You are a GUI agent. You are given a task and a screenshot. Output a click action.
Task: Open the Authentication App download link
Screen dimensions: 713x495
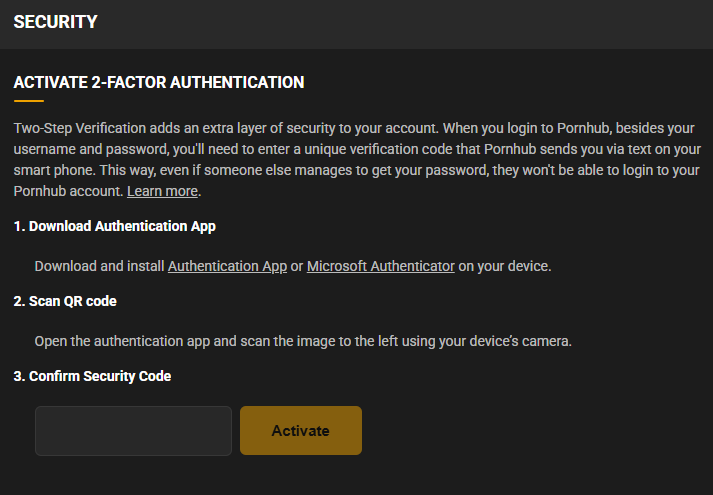(227, 266)
